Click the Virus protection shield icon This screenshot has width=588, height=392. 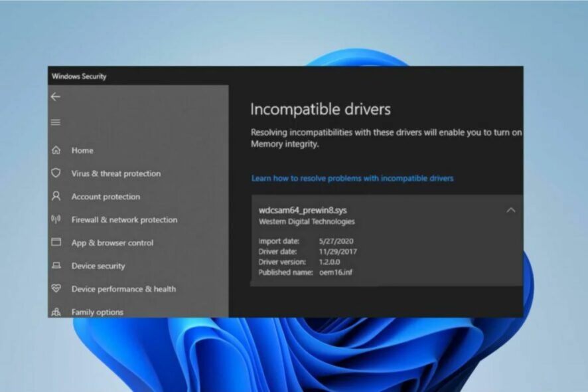point(56,173)
